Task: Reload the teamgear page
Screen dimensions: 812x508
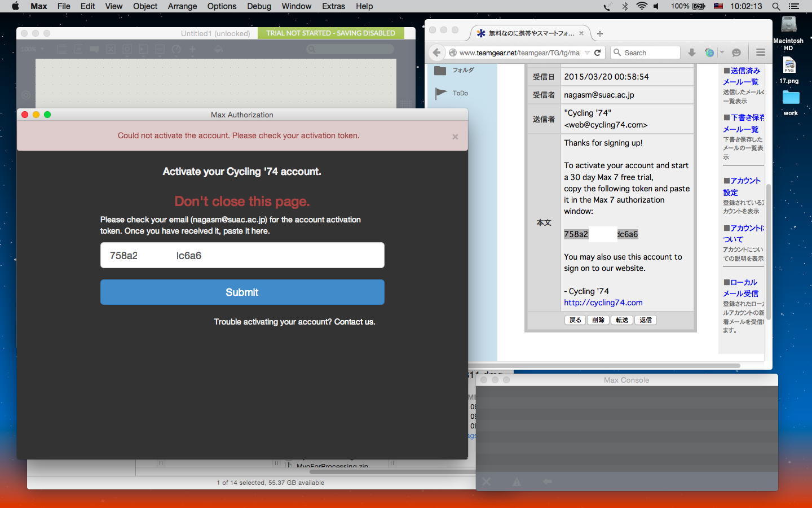Action: tap(598, 52)
